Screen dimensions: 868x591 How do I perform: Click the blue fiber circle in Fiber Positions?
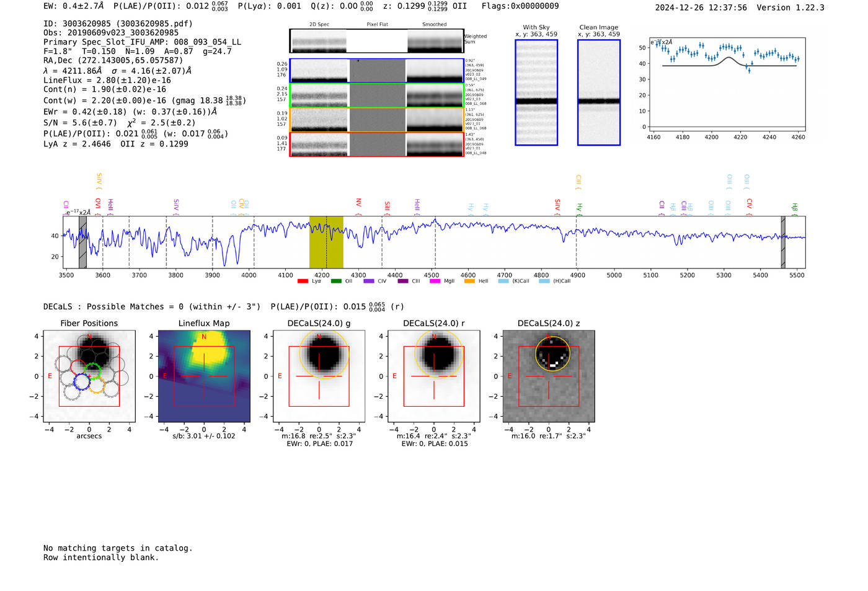[x=82, y=382]
